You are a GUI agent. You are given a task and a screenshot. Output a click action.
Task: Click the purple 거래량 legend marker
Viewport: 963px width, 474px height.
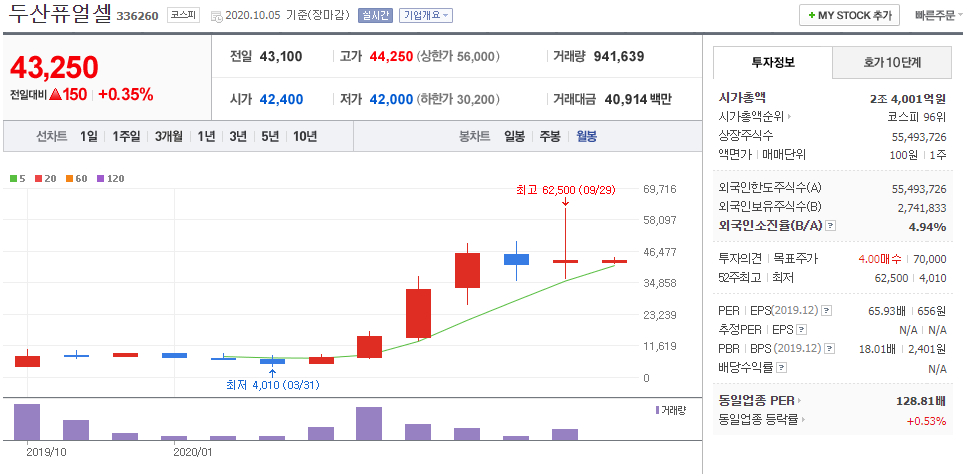(658, 410)
